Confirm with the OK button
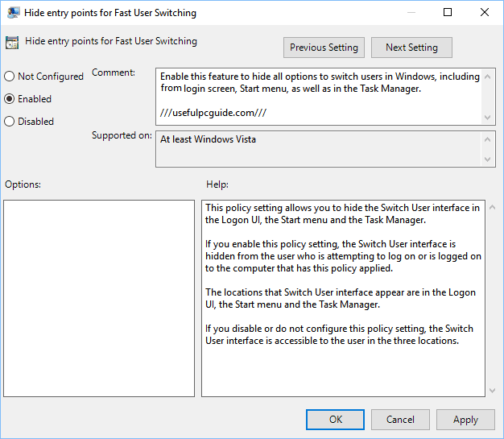This screenshot has height=439, width=504. (336, 420)
